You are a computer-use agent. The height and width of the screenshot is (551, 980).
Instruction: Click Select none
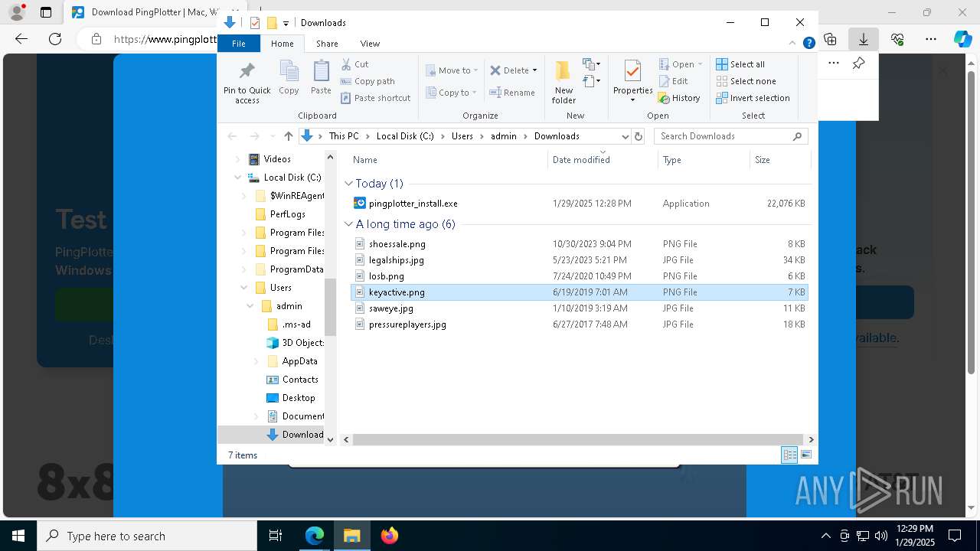click(746, 81)
